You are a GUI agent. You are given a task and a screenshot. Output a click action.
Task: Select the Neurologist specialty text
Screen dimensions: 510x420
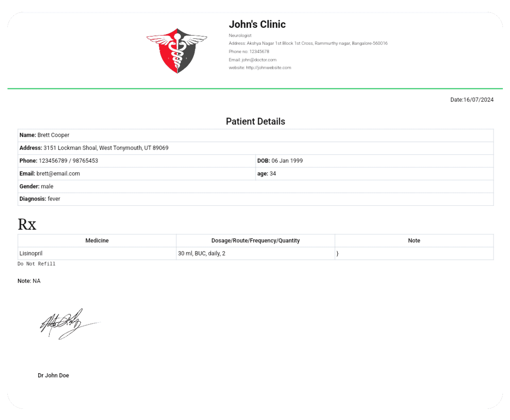click(x=240, y=35)
